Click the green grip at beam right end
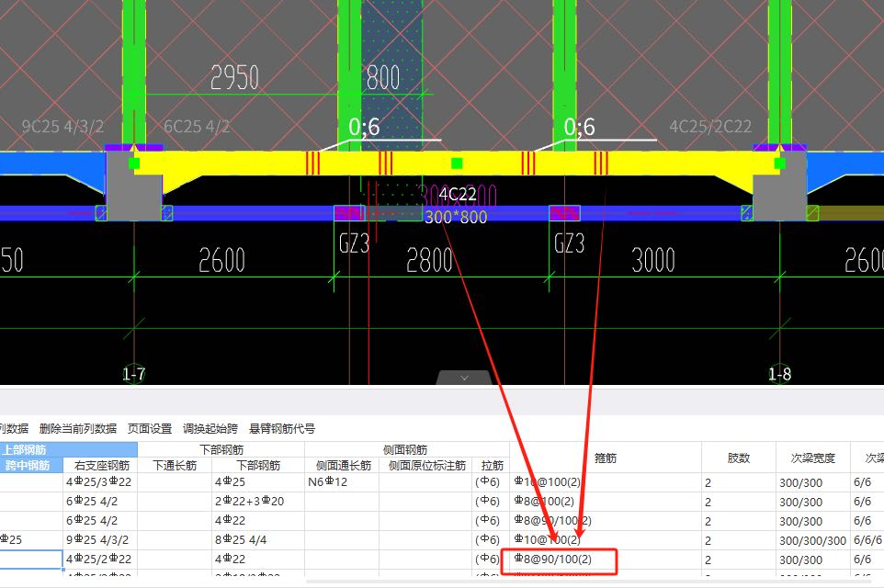The width and height of the screenshot is (884, 588). click(x=779, y=164)
